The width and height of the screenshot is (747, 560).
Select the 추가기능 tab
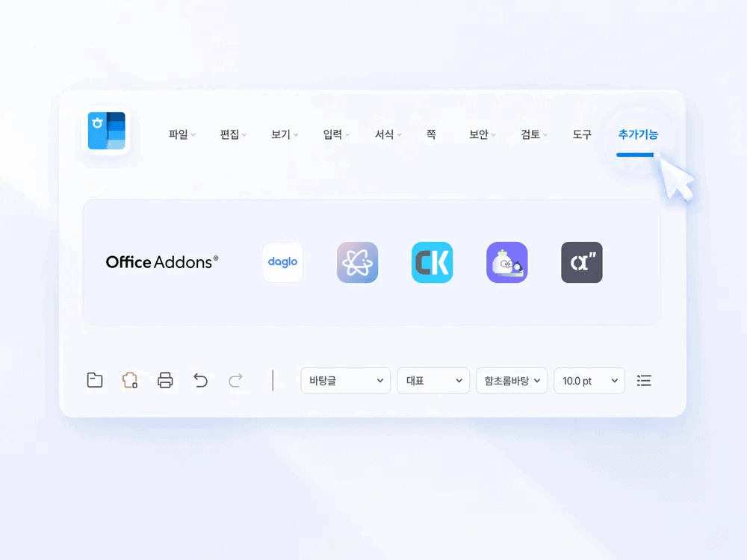[x=638, y=134]
